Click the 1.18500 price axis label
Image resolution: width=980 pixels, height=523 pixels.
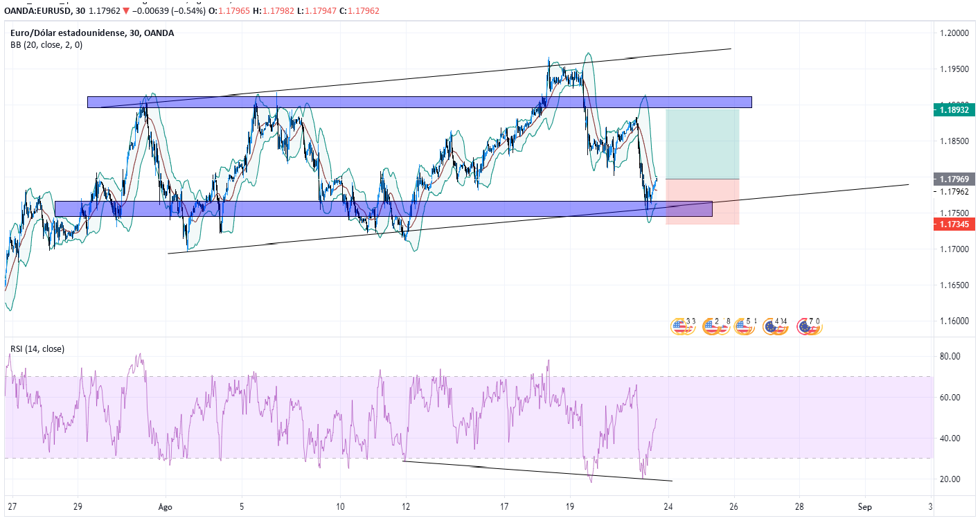coord(954,141)
